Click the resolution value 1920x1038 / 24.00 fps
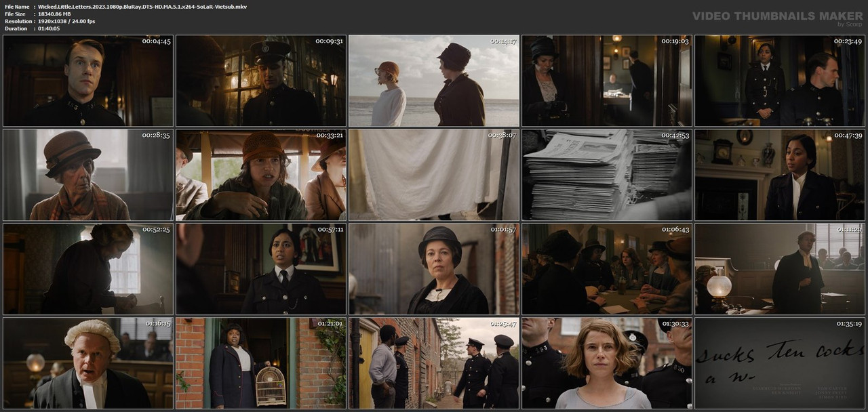This screenshot has height=412, width=868. click(x=66, y=21)
